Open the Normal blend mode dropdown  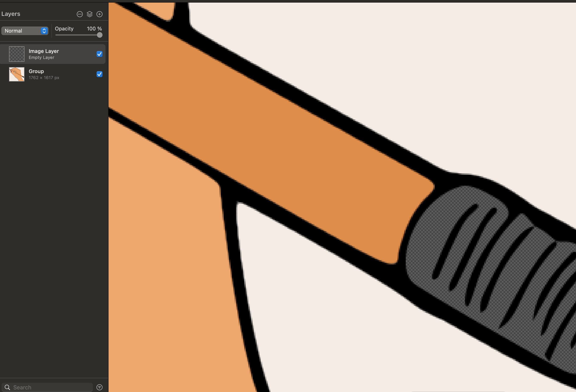25,31
